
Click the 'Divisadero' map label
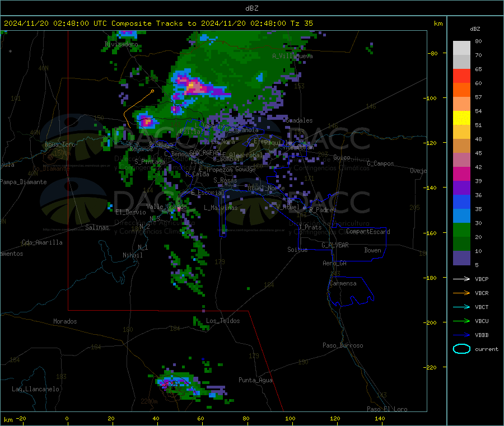click(x=121, y=44)
